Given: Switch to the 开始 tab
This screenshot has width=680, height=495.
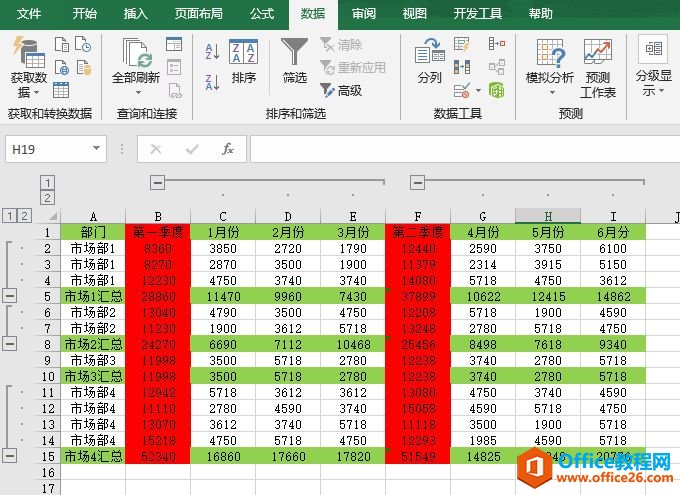Looking at the screenshot, I should [84, 14].
